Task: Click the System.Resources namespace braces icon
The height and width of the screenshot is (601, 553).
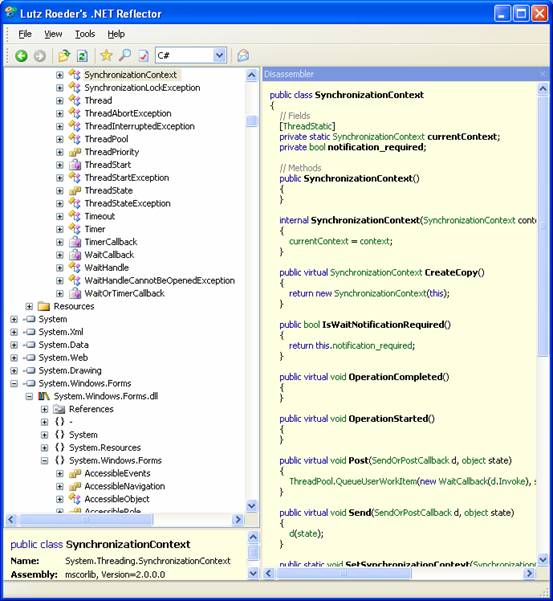Action: coord(59,448)
